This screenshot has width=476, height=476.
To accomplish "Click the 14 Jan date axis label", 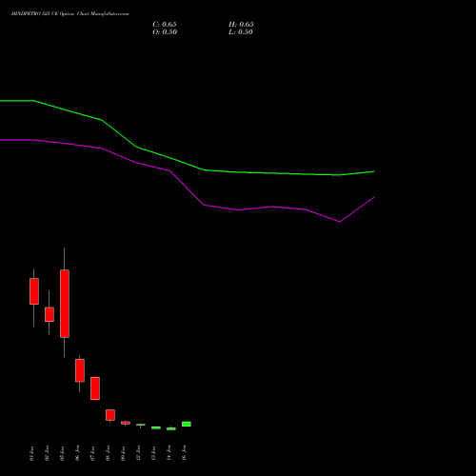I will pyautogui.click(x=169, y=453).
